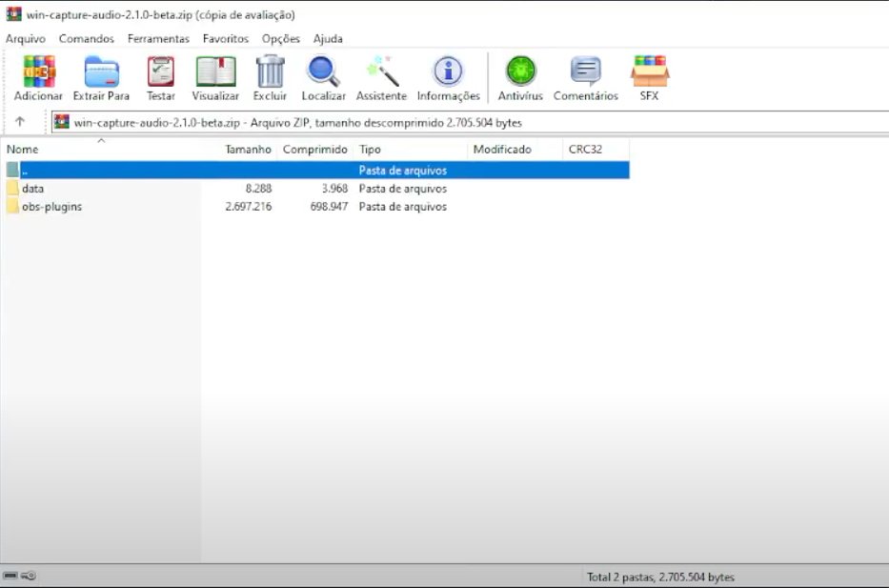Open the Opções menu
Image resolution: width=889 pixels, height=588 pixels.
[x=281, y=38]
